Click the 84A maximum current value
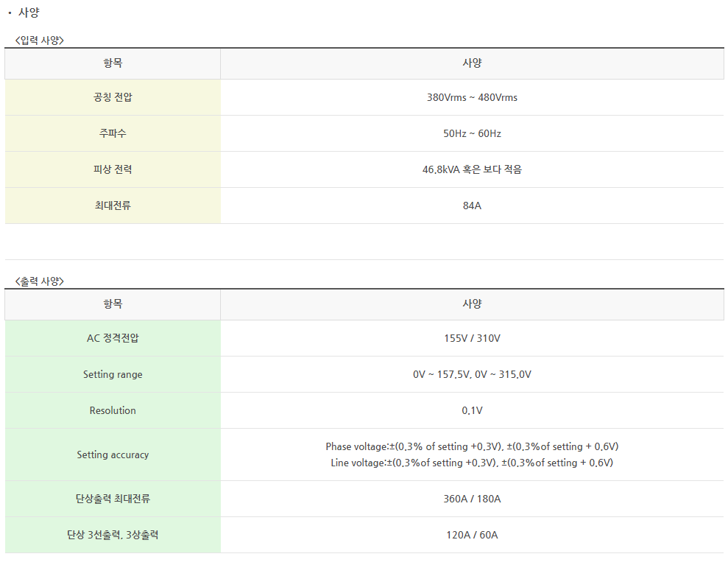This screenshot has height=565, width=728. pos(472,206)
